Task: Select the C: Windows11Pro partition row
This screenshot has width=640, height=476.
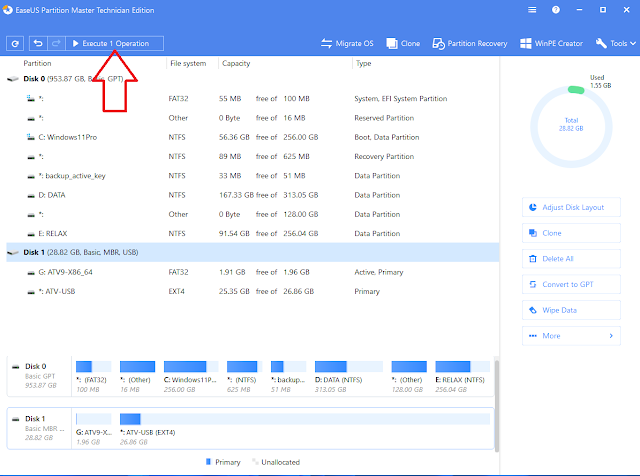Action: 253,137
